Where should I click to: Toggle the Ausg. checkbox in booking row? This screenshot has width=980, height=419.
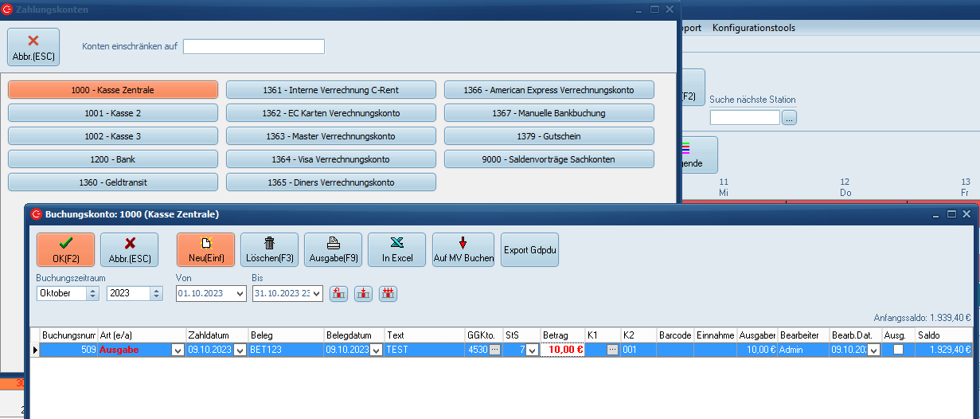tap(898, 350)
